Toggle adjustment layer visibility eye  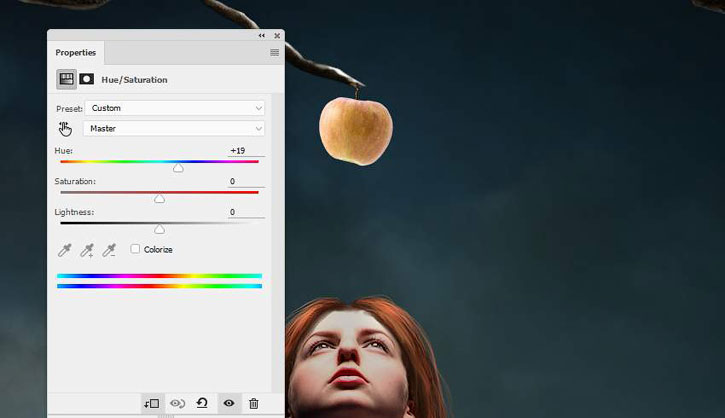pos(229,403)
